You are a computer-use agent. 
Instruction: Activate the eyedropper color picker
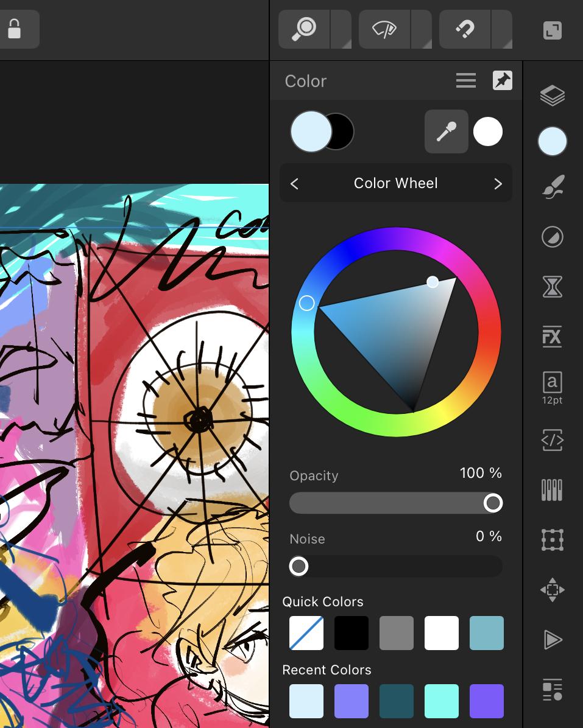[446, 131]
